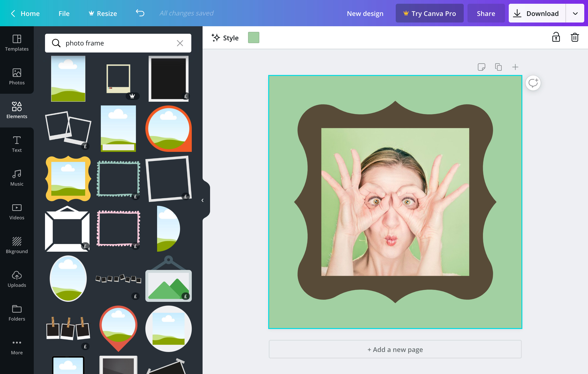588x374 pixels.
Task: Click More options ellipsis in sidebar
Action: click(17, 343)
